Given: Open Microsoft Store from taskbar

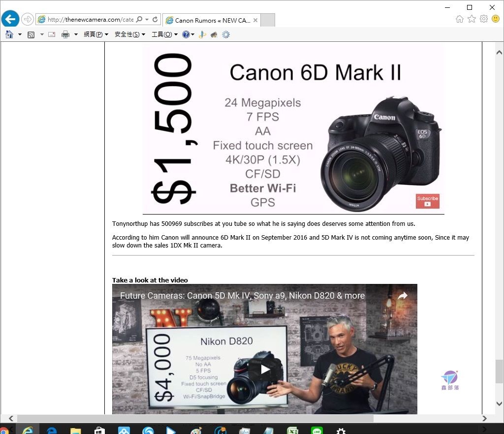Looking at the screenshot, I should (99, 430).
